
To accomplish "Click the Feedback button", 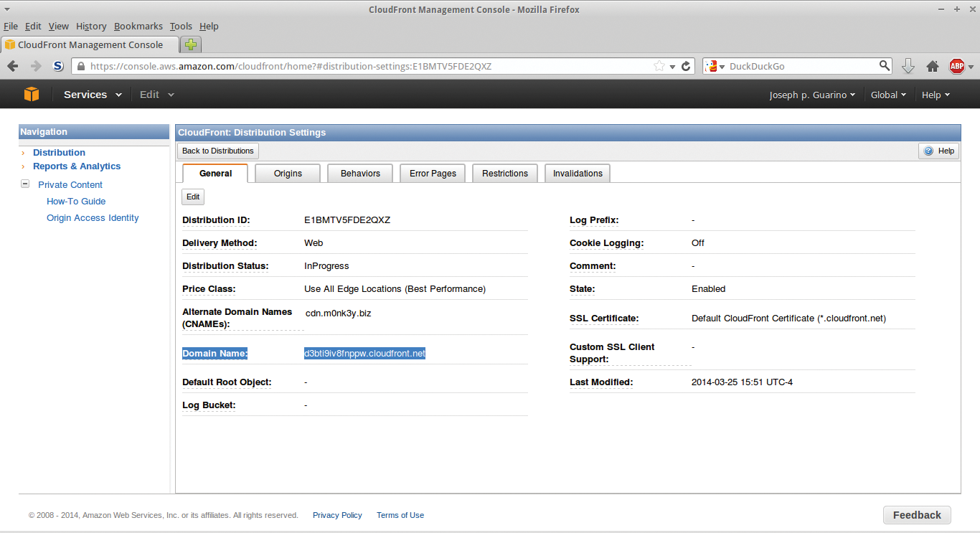I will [917, 515].
